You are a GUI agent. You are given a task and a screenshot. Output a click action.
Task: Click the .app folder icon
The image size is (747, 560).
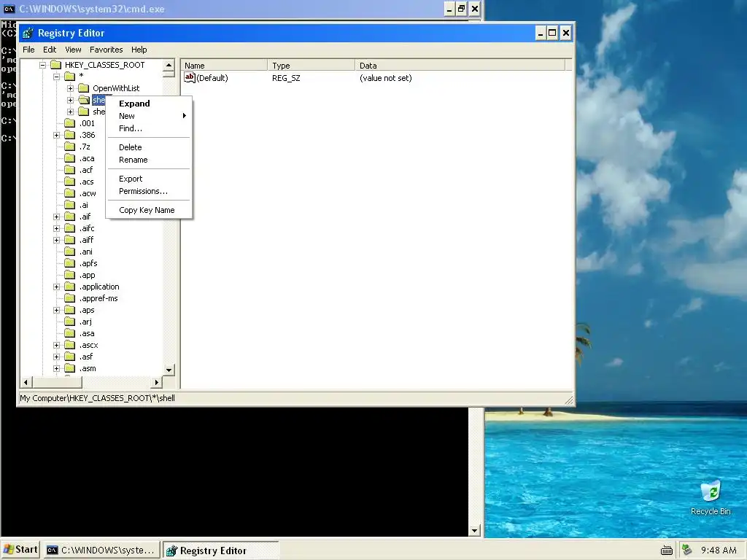(70, 275)
